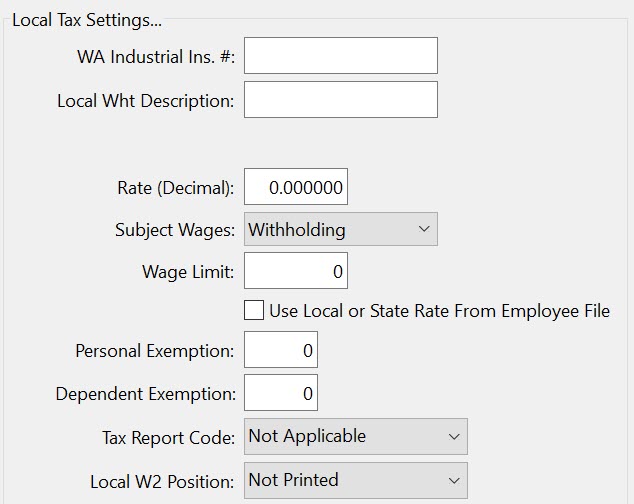Click the "WA Industrial Ins. #:" label

pos(155,57)
